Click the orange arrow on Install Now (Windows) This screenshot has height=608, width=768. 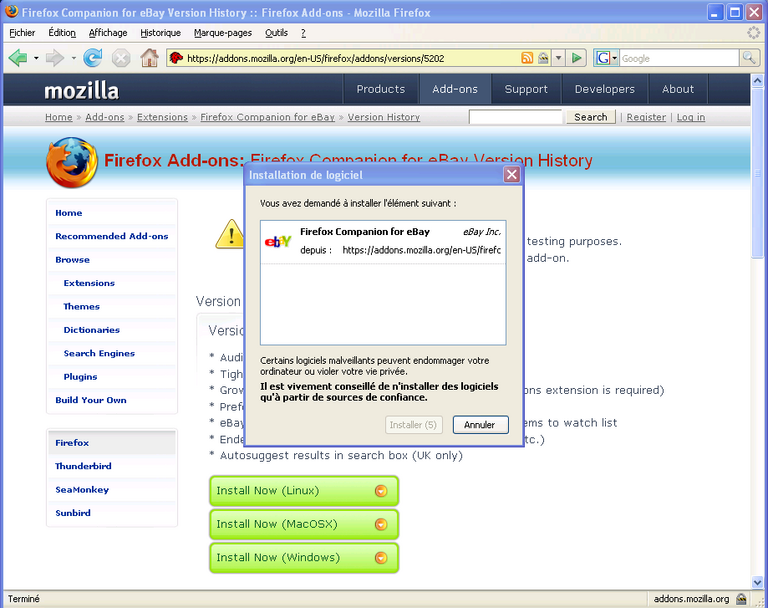click(x=381, y=558)
